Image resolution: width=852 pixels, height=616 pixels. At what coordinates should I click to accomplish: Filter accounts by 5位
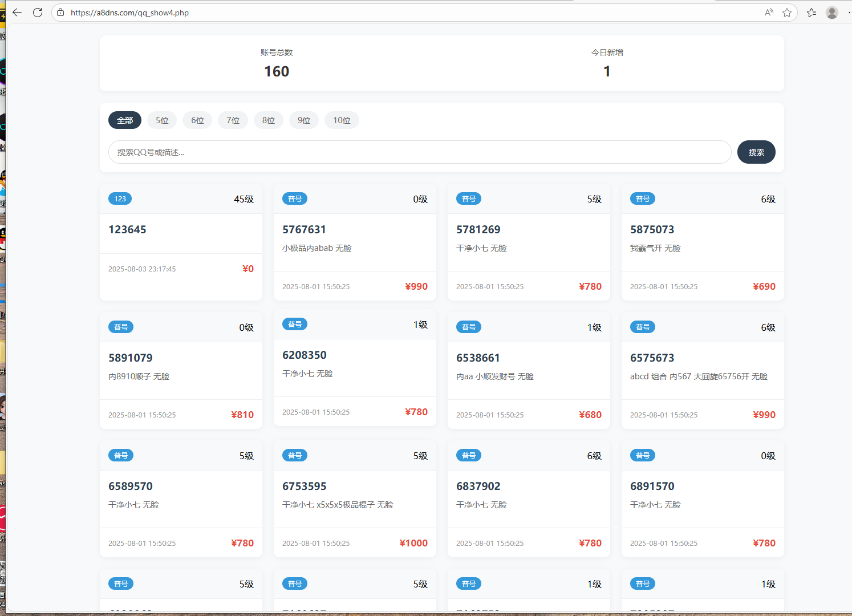[x=162, y=120]
